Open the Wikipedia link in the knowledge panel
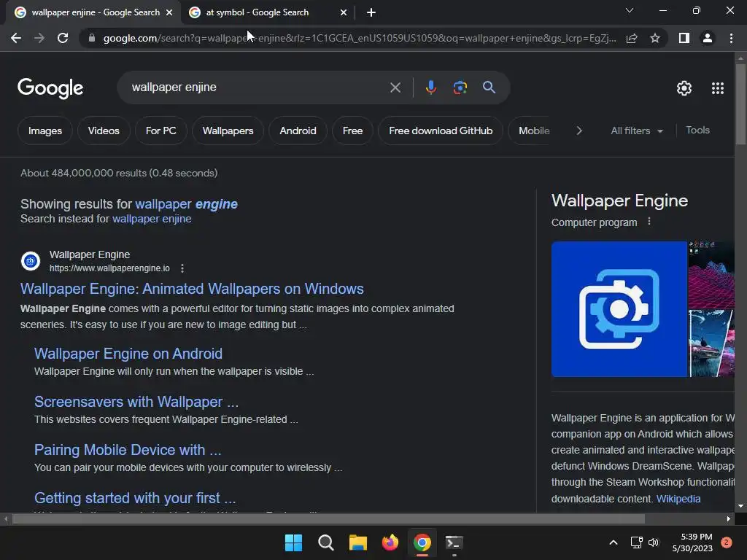Screen dimensions: 747x560 (x=678, y=499)
